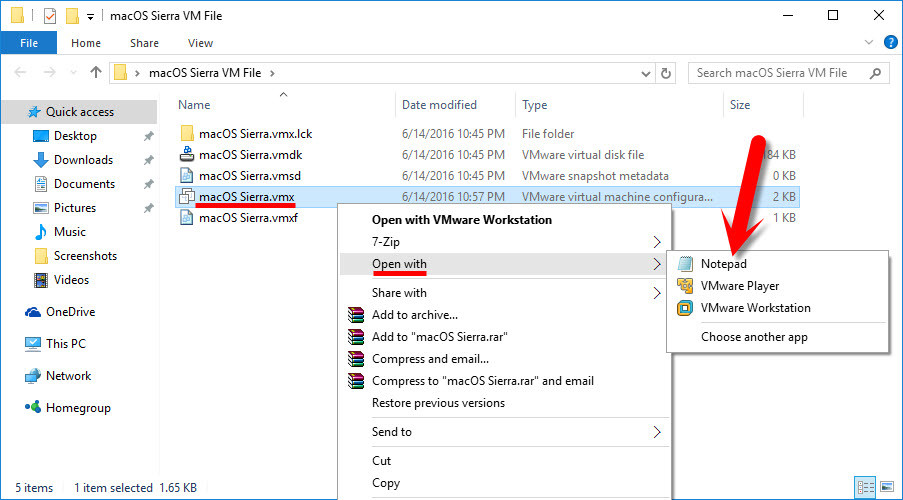The width and height of the screenshot is (903, 500).
Task: Click the macOS Sierra.vmxf file icon
Action: [187, 218]
